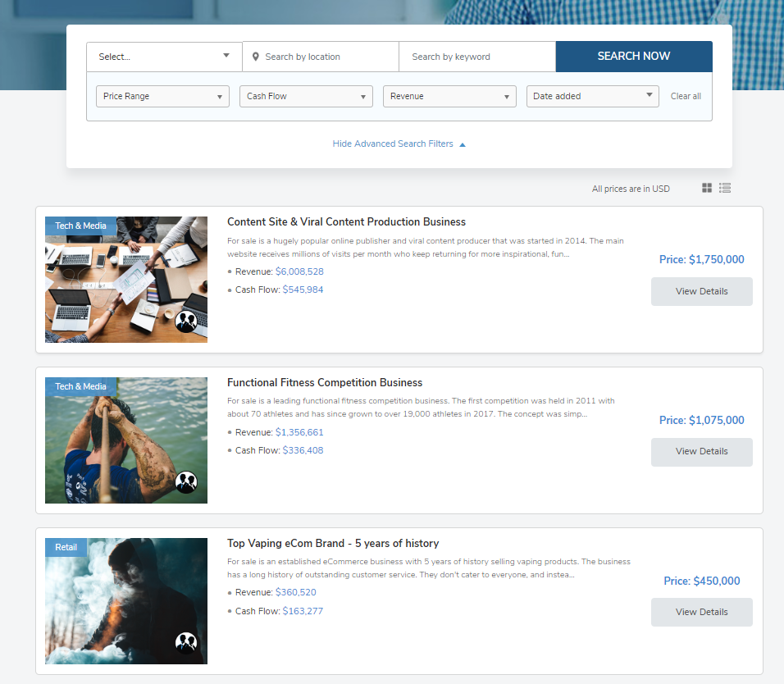This screenshot has height=684, width=784.
Task: Focus the Search by keyword field
Action: (477, 57)
